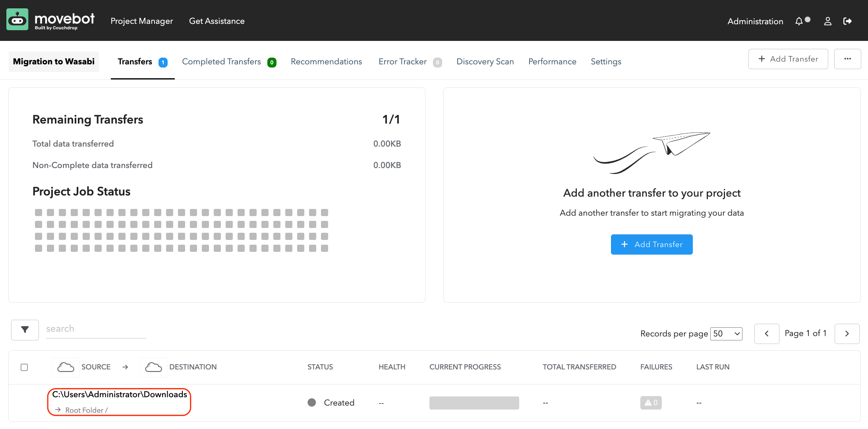Viewport: 868px width, 429px height.
Task: Open the Error Tracker tab
Action: [410, 62]
